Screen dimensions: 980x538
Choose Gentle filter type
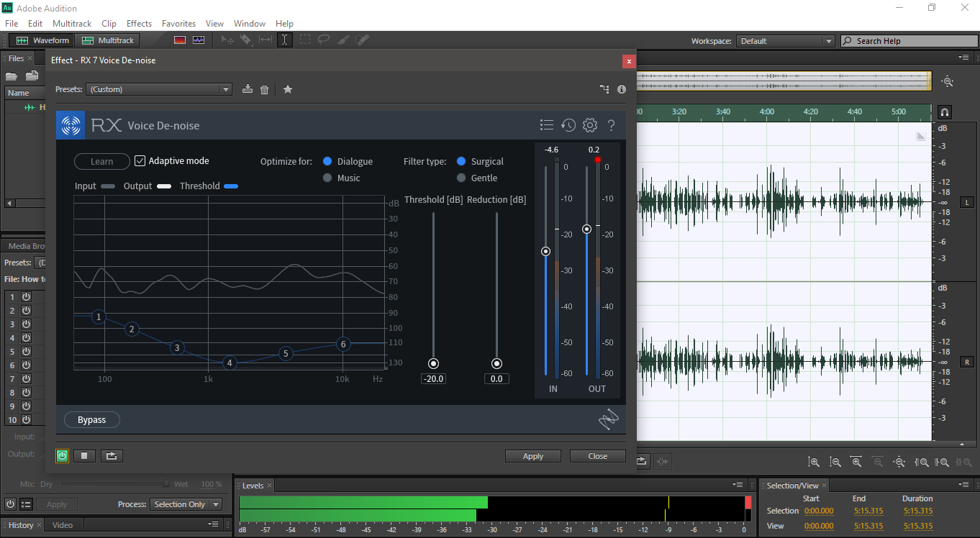tap(461, 178)
